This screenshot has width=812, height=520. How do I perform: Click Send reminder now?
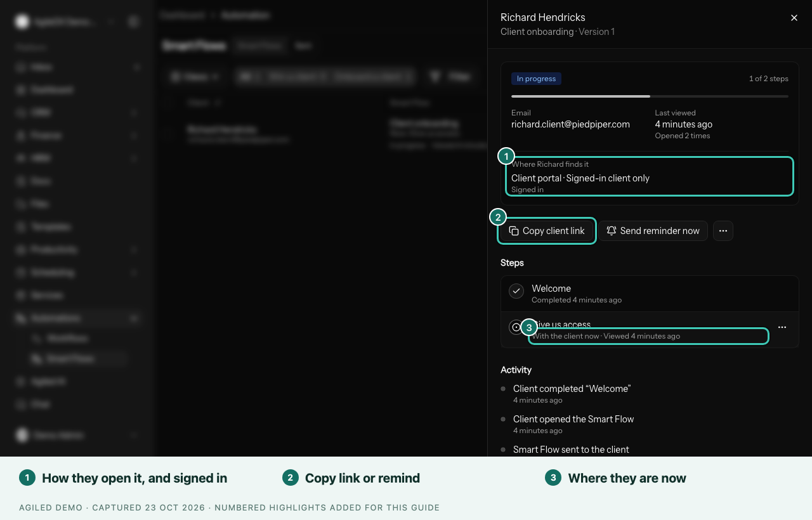(x=653, y=231)
